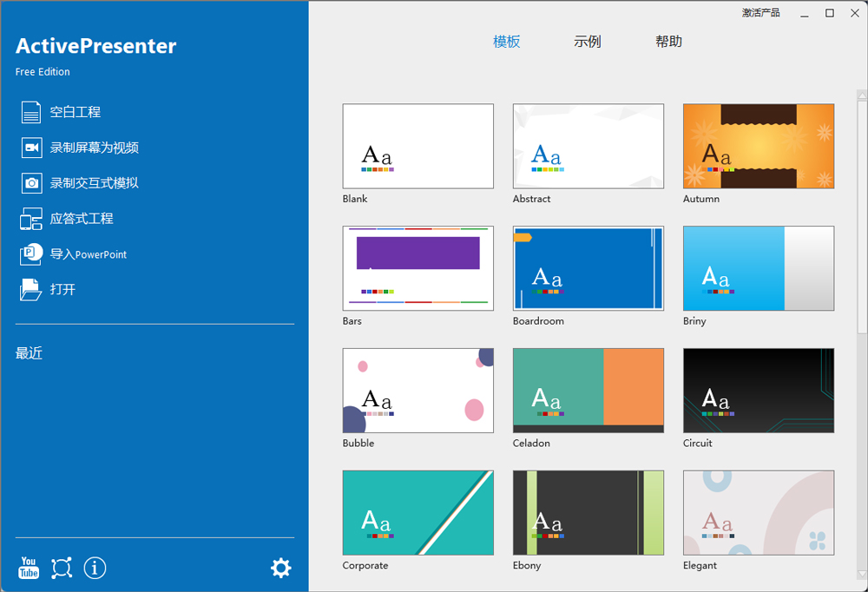The height and width of the screenshot is (592, 868).
Task: Choose 导入PowerPoint
Action: pyautogui.click(x=89, y=254)
